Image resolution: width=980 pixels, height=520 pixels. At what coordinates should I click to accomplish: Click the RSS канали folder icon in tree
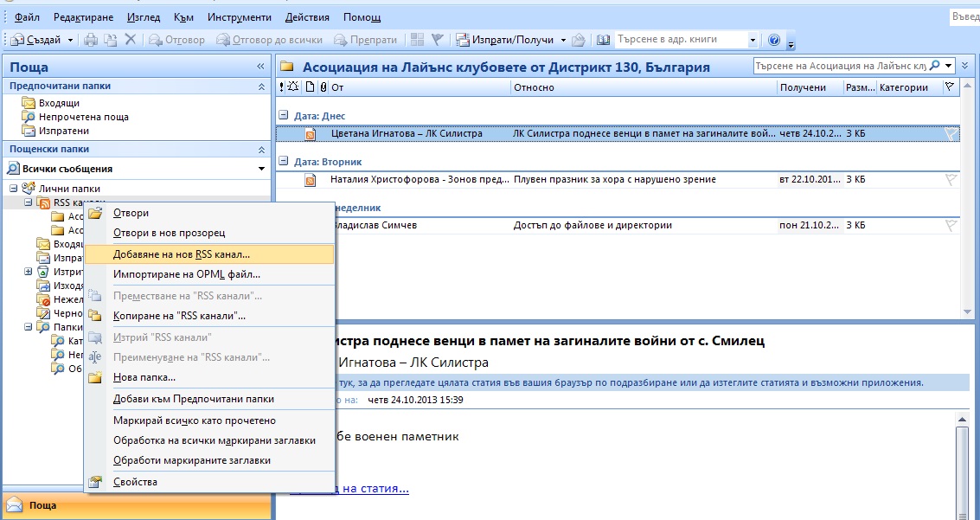click(43, 202)
